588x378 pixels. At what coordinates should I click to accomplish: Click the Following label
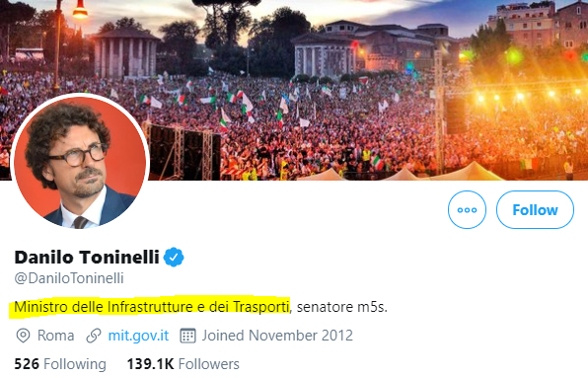(75, 364)
